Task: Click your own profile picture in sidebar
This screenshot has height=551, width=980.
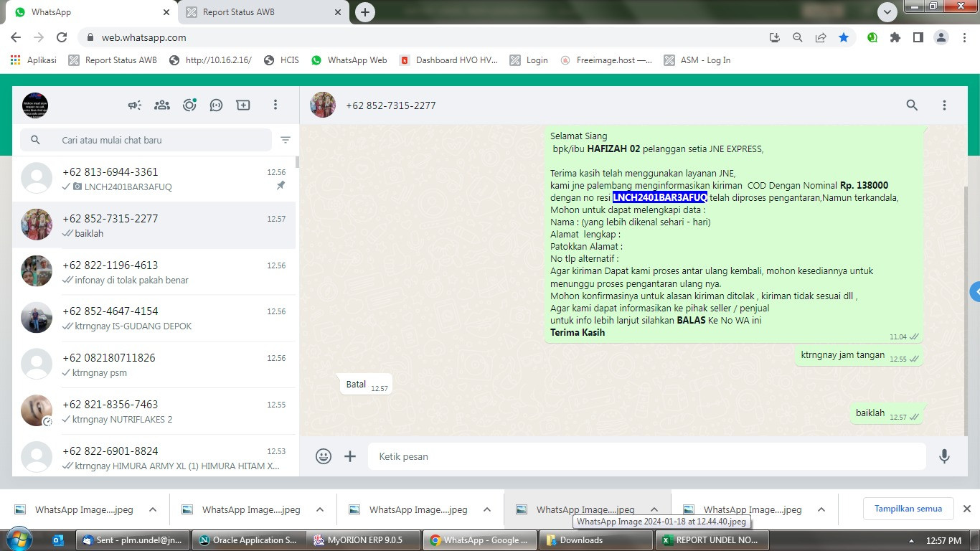Action: tap(35, 105)
